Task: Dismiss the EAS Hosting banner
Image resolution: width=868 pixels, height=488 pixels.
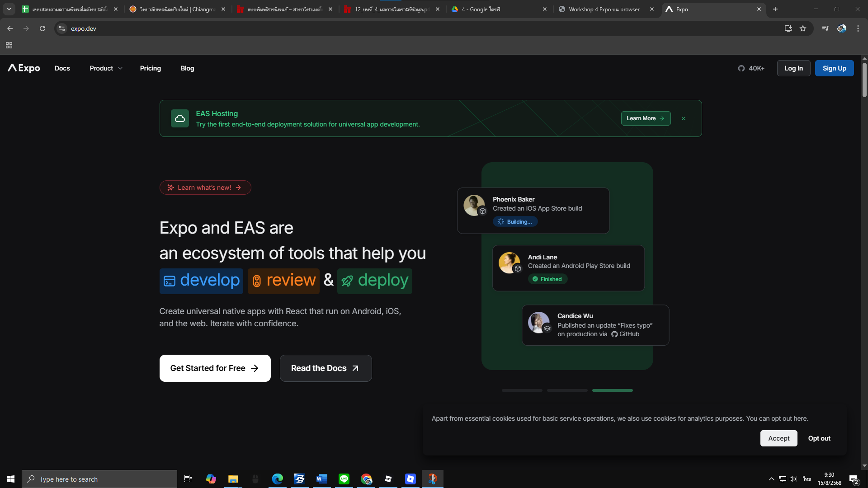Action: pos(684,118)
